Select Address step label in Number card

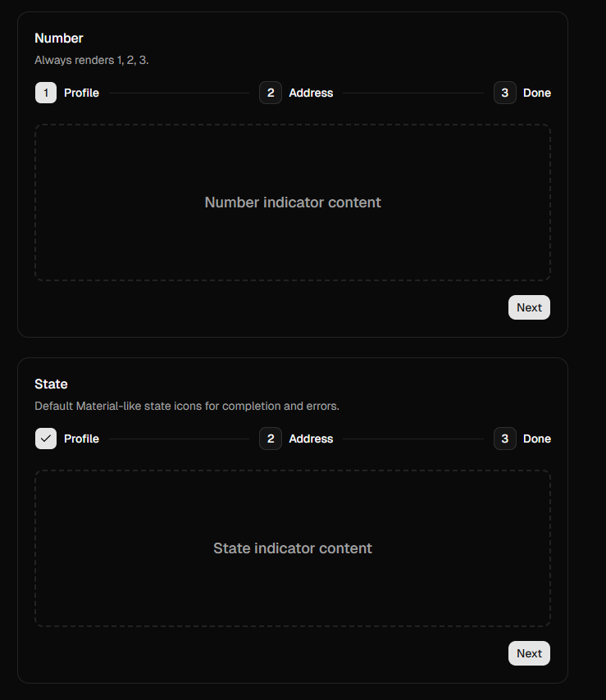[x=311, y=93]
